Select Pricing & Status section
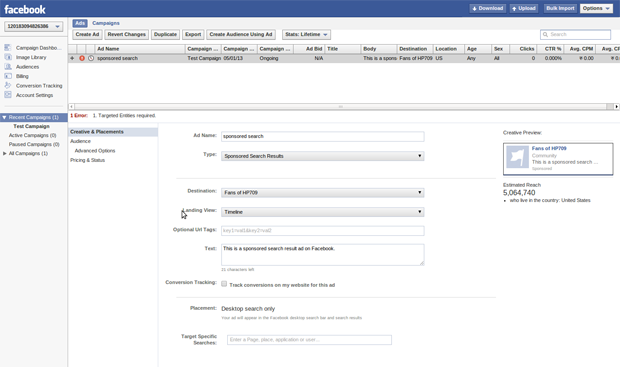This screenshot has width=620, height=367. click(87, 160)
